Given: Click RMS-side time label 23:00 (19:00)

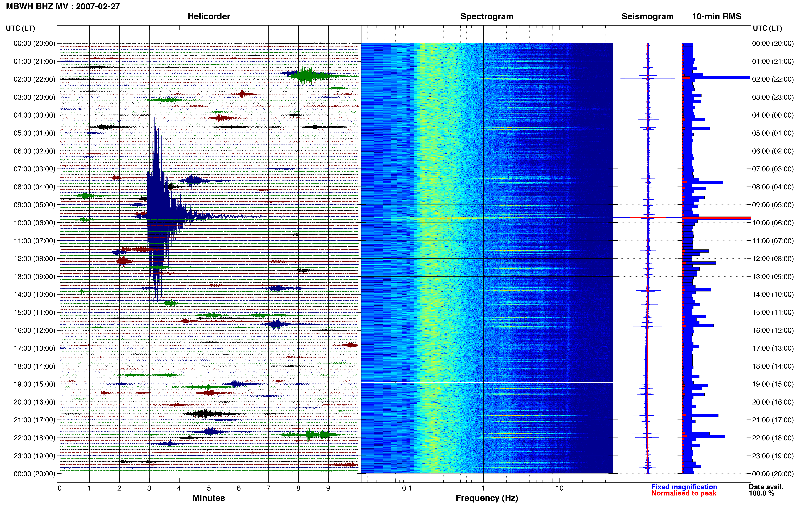Looking at the screenshot, I should click(773, 456).
